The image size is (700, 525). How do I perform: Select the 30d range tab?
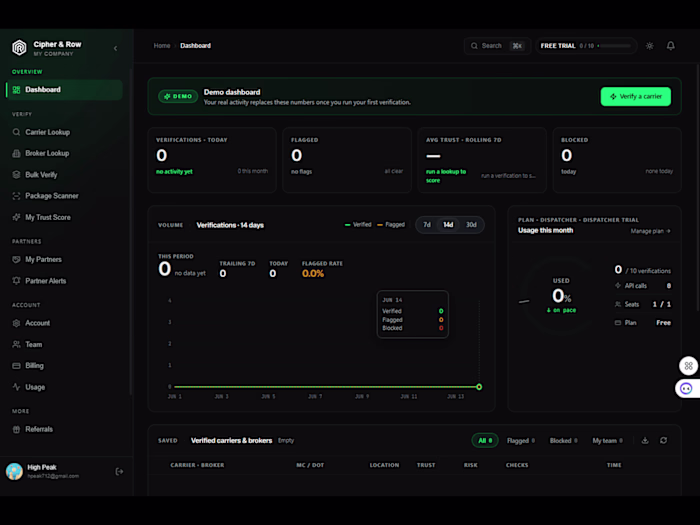(471, 225)
